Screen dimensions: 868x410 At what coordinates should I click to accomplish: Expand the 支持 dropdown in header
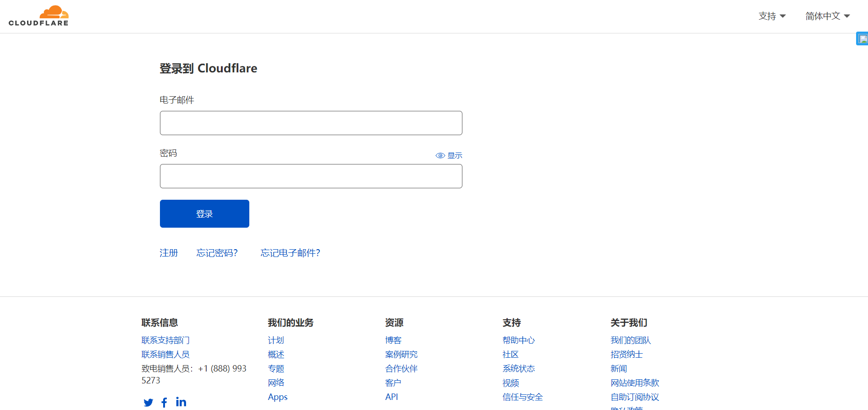(x=772, y=16)
